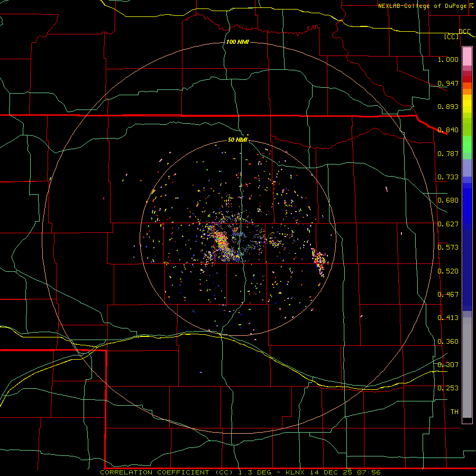The height and width of the screenshot is (476, 476).
Task: Click the 100 NMI range ring label
Action: tap(237, 42)
